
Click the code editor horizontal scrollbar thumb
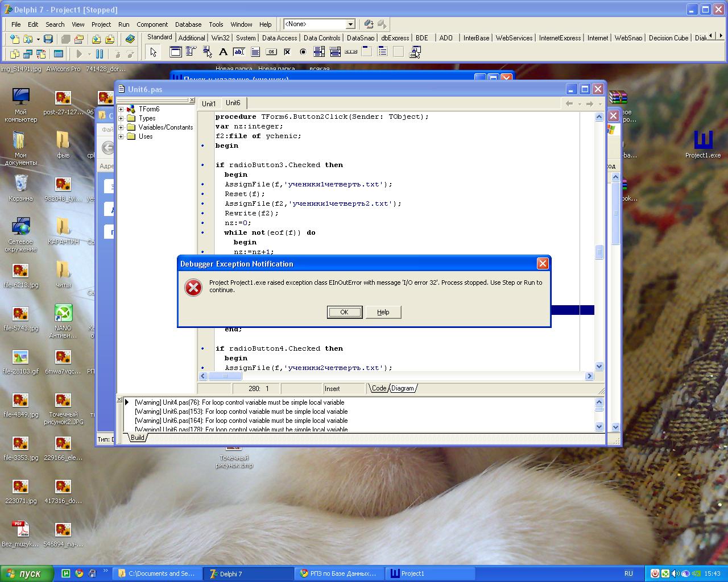[x=225, y=376]
